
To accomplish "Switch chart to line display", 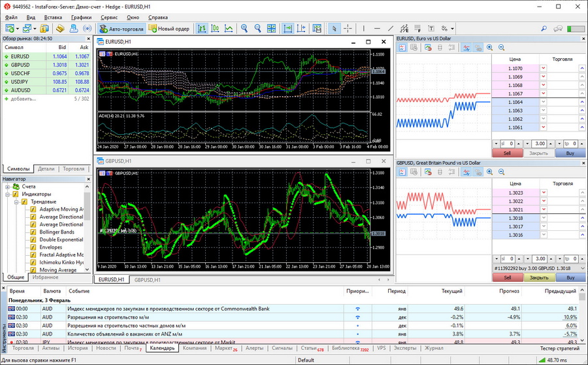I will click(229, 29).
